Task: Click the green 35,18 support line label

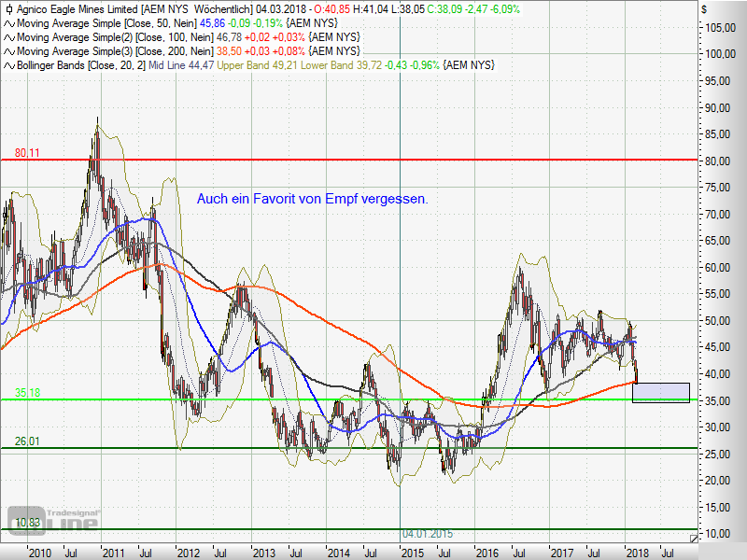Action: click(26, 393)
